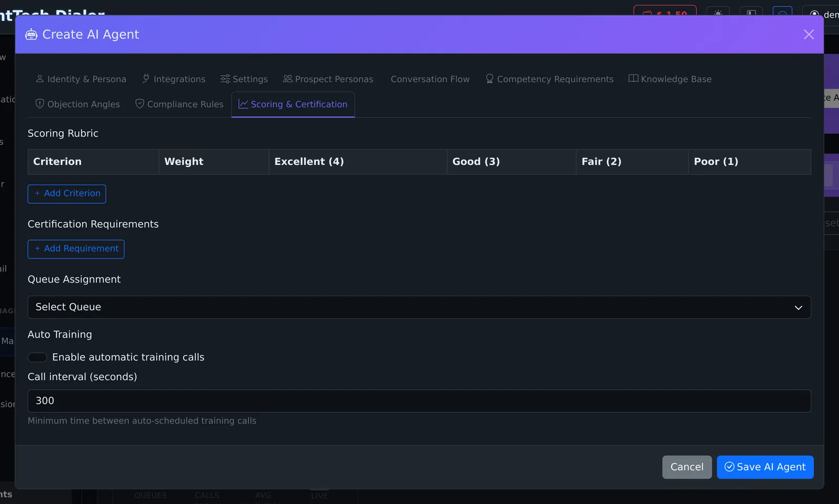This screenshot has height=504, width=839.
Task: Switch to the Conversation Flow tab
Action: tap(430, 79)
